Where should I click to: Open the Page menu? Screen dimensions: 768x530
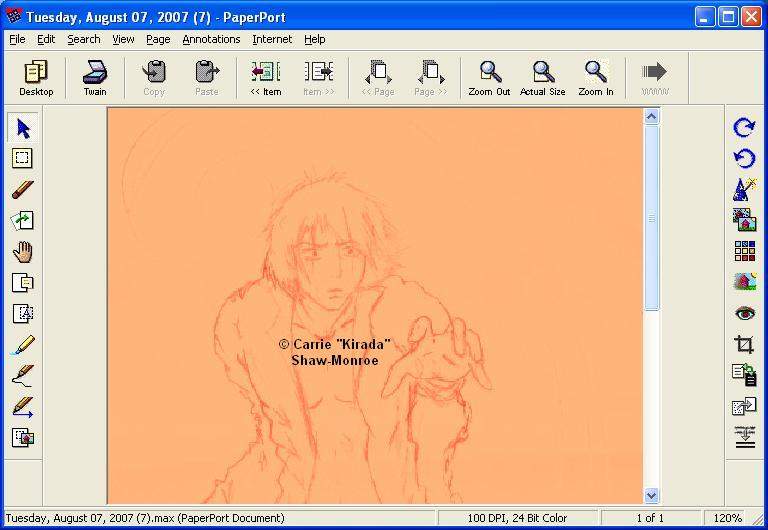(x=158, y=39)
